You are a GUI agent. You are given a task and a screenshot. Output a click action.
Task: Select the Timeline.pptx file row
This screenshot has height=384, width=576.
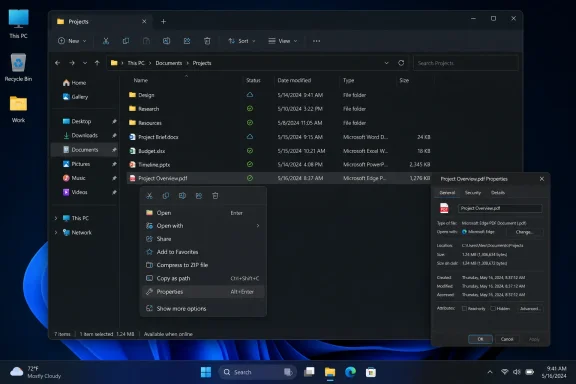coord(279,165)
